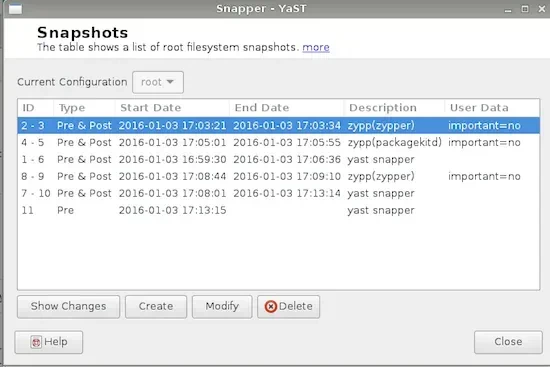Click the Show Changes button
550x367 pixels.
[68, 307]
